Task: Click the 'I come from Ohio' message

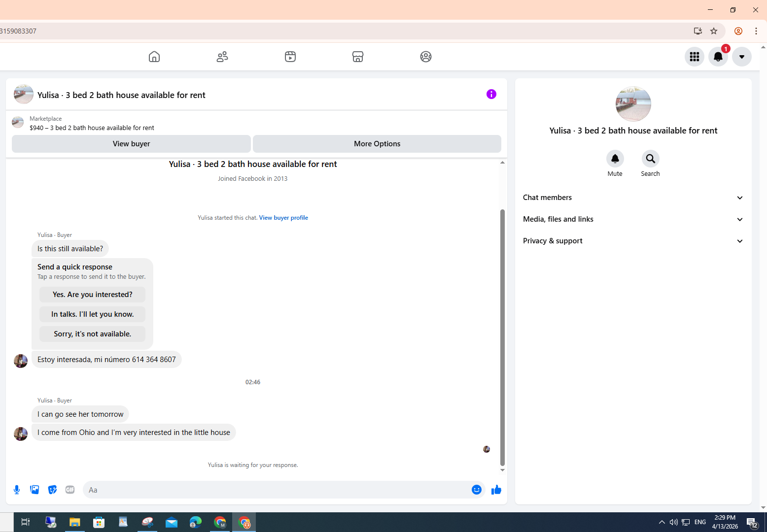Action: click(134, 432)
